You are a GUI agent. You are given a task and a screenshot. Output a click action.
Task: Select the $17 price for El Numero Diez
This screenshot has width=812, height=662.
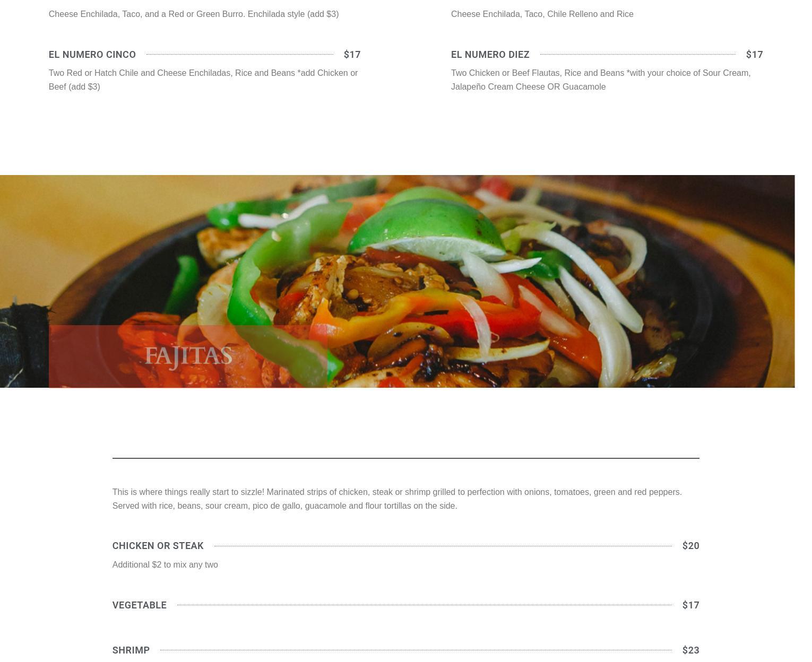[754, 55]
